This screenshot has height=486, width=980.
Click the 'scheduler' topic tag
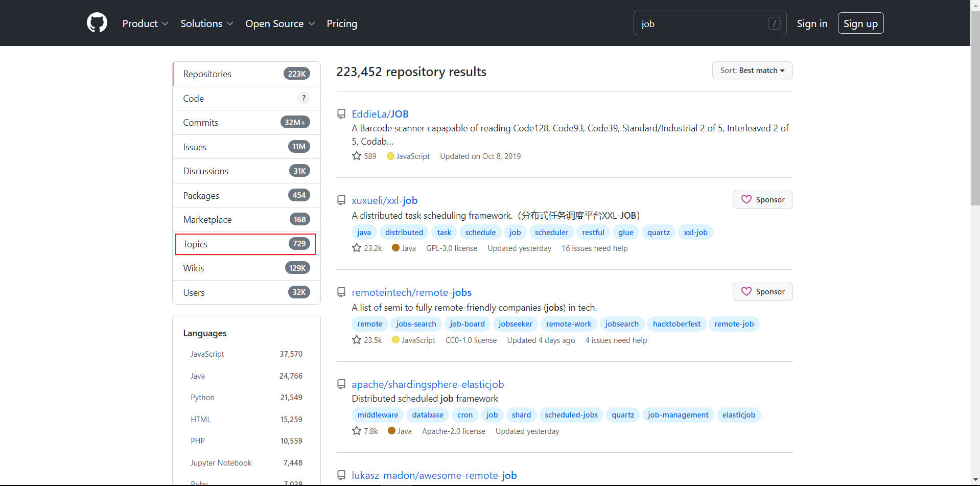click(551, 233)
